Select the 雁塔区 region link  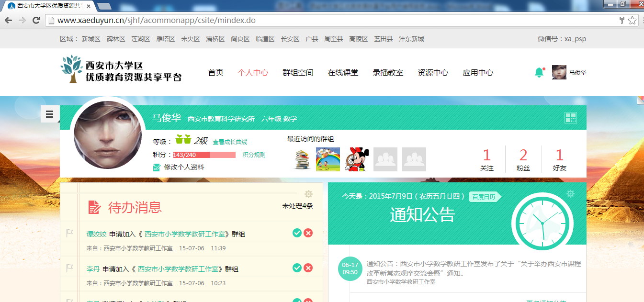(x=166, y=39)
